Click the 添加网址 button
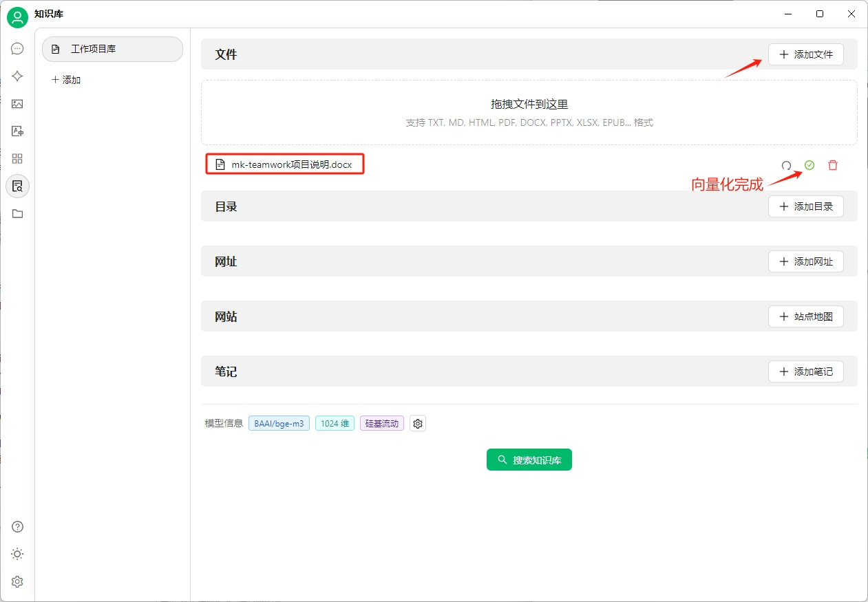Image resolution: width=868 pixels, height=602 pixels. coord(806,261)
